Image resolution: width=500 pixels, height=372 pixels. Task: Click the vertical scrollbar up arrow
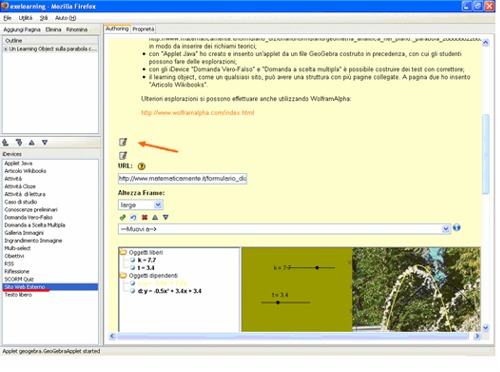486,42
